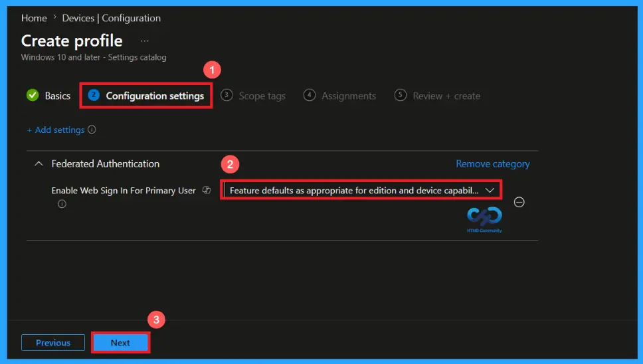Click the Next button
Screen dimensions: 643x364
pos(120,343)
